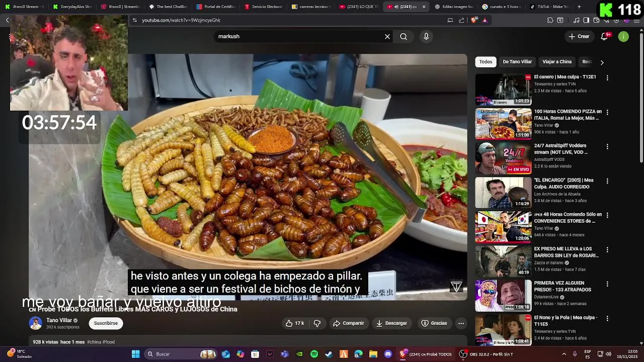Open Steam from the taskbar
This screenshot has width=644, height=362.
coord(329,354)
